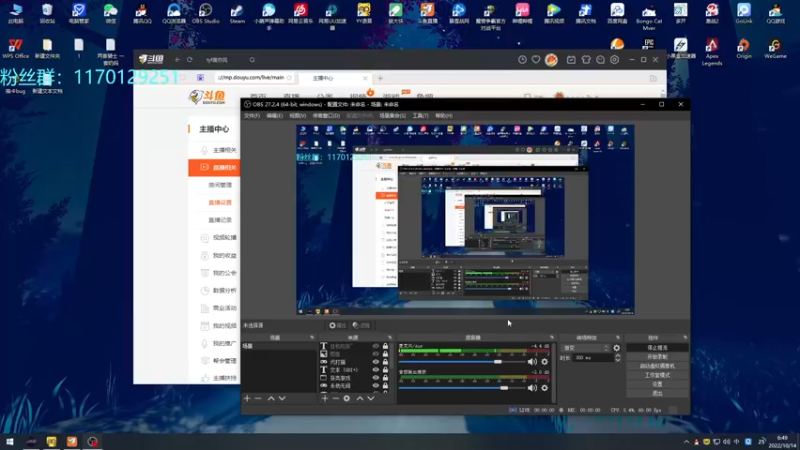Viewport: 800px width, 450px height.
Task: Open the Help (H) menu in OBS
Action: pos(444,116)
